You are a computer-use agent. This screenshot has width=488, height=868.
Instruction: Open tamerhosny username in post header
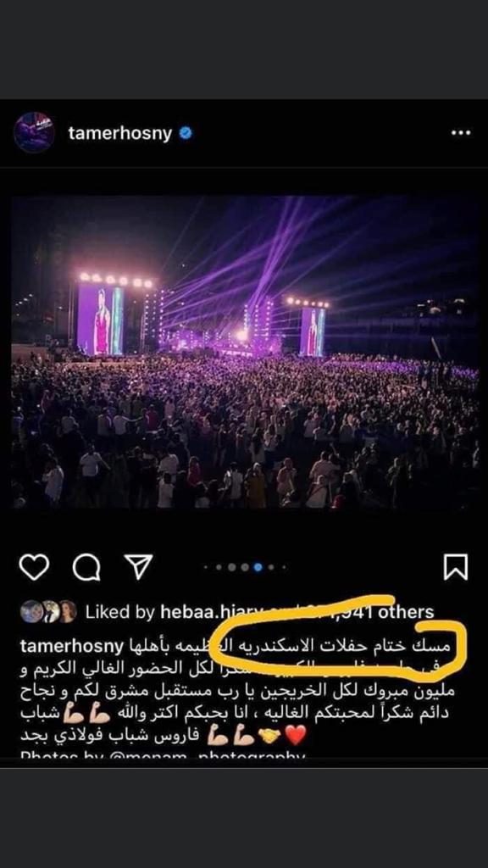click(120, 133)
